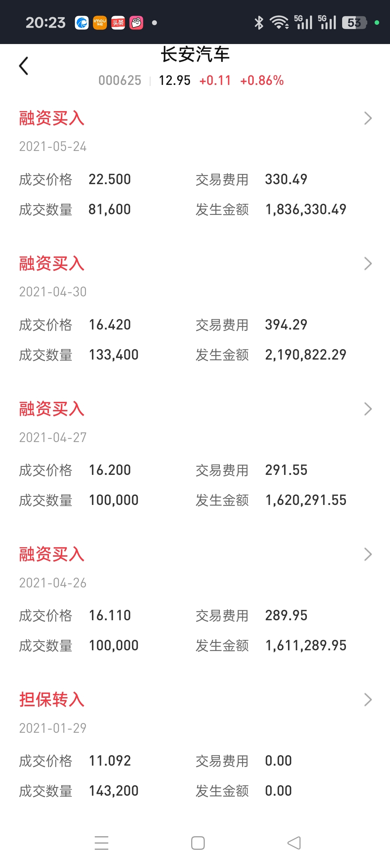Open the 长安汽车 stock title

pos(195,55)
